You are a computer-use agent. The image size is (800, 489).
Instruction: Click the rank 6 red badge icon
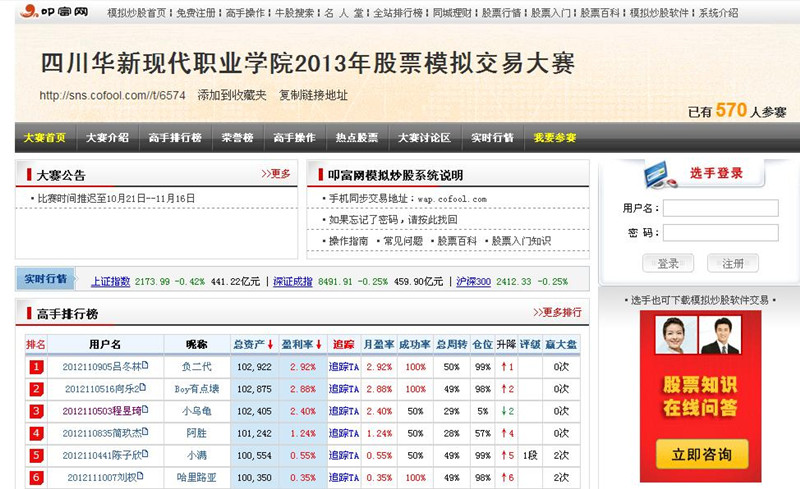pyautogui.click(x=36, y=478)
